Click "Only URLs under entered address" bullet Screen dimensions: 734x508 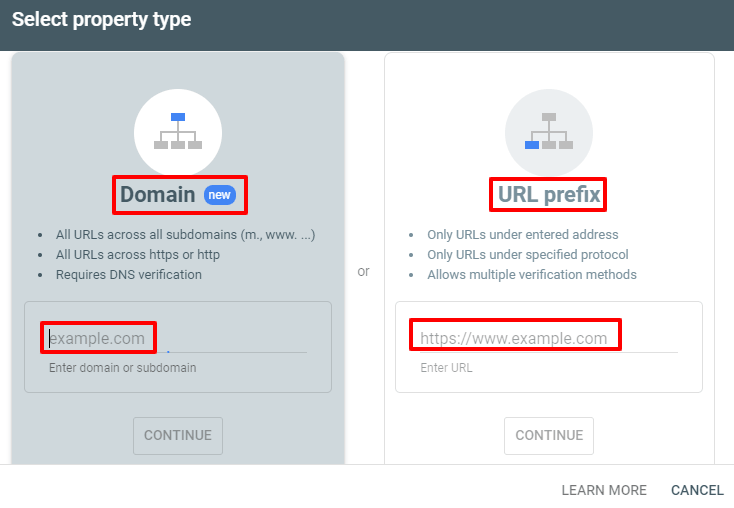click(x=522, y=235)
